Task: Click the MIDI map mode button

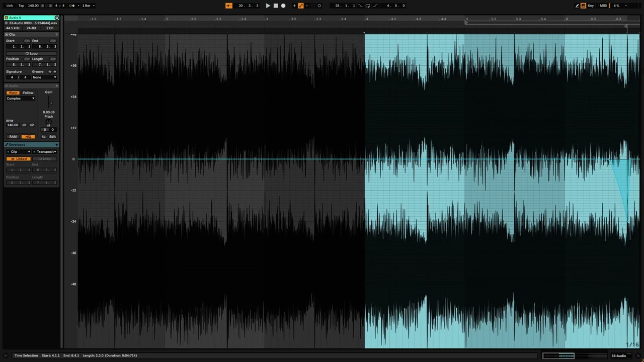Action: [x=603, y=6]
